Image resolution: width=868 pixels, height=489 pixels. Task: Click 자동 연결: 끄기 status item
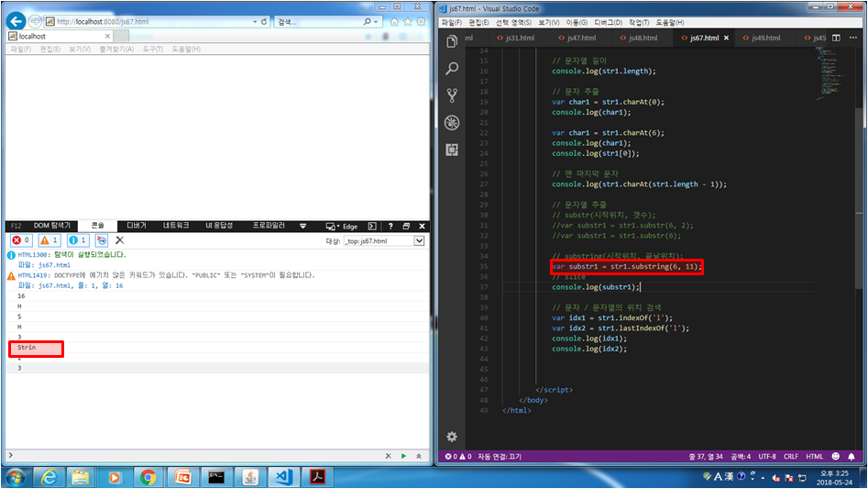click(500, 456)
